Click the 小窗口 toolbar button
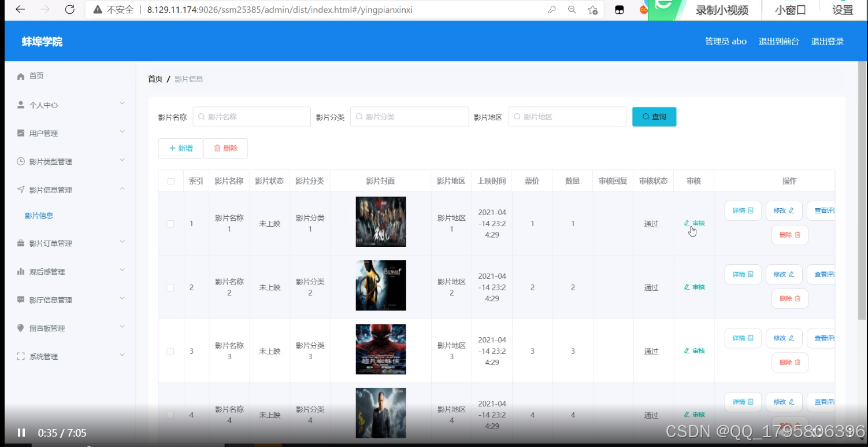 (x=790, y=10)
